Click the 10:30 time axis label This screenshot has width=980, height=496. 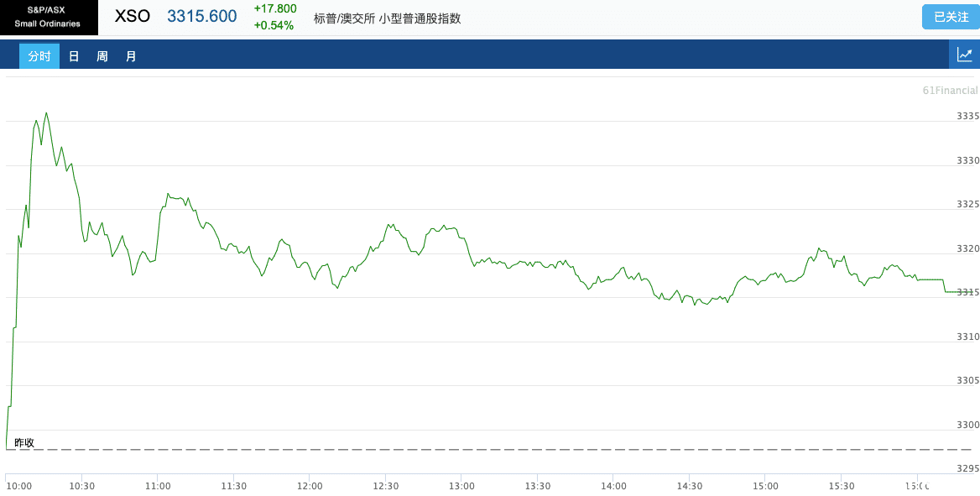tap(82, 485)
